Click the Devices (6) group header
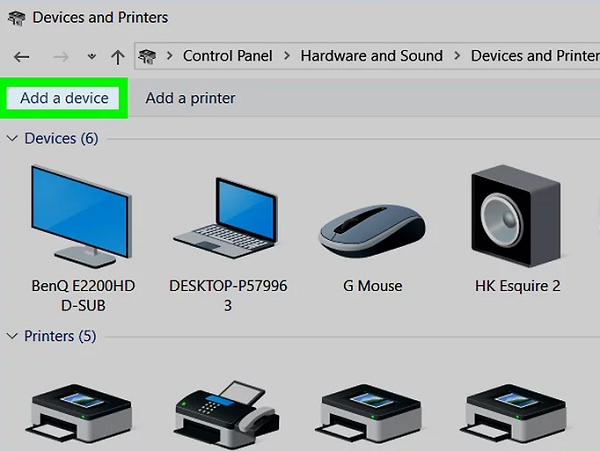 [61, 138]
